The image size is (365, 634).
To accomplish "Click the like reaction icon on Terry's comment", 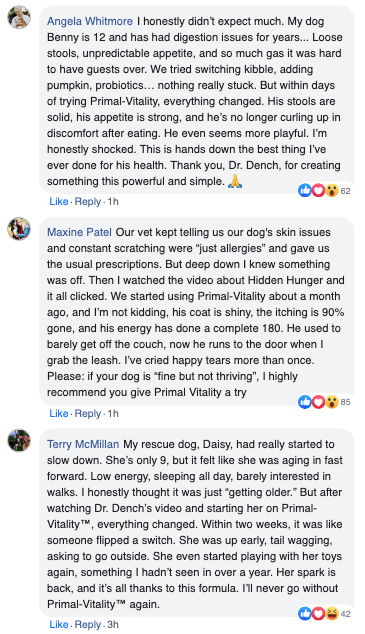I will 305,614.
